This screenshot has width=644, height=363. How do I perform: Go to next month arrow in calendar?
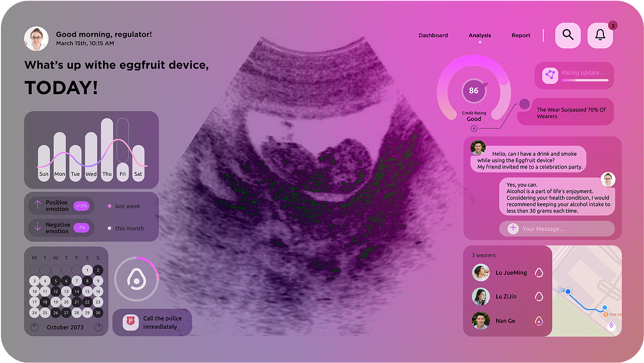tap(98, 327)
